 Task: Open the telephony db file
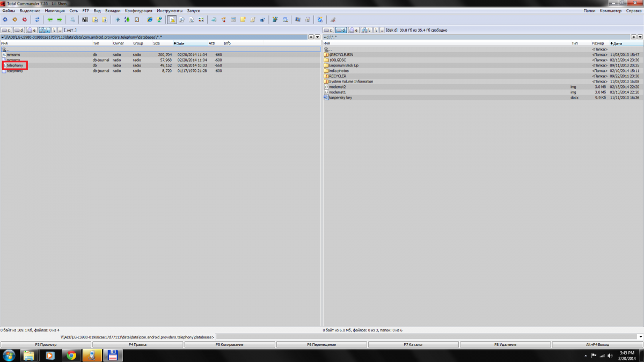point(15,65)
